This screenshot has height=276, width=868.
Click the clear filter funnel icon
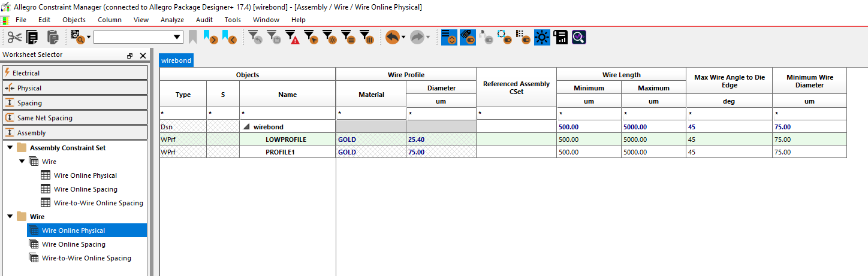click(x=255, y=37)
